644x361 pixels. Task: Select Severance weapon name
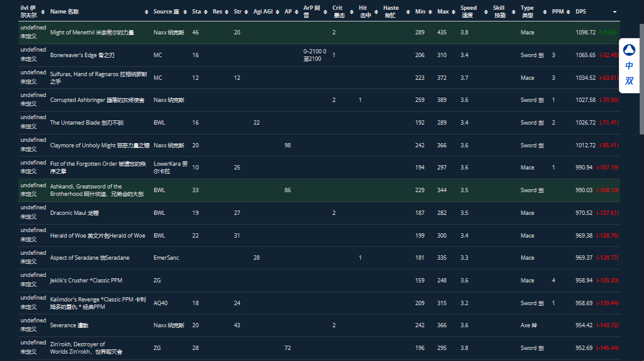tap(69, 325)
